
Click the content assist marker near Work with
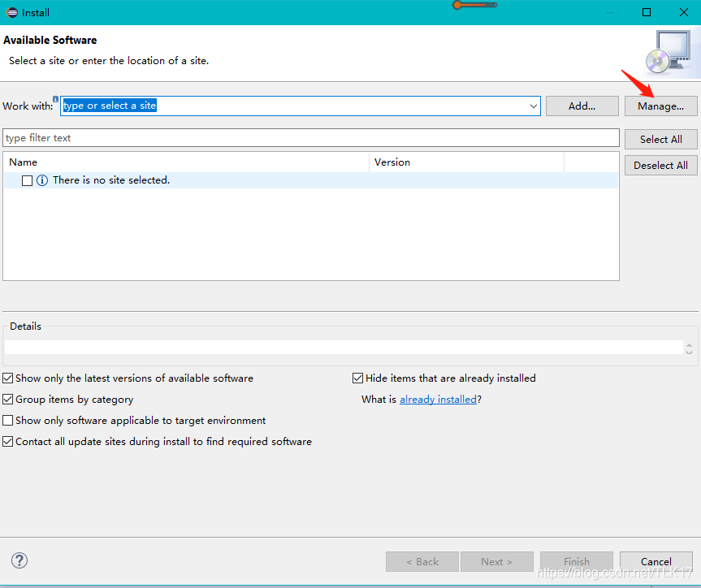(x=55, y=99)
